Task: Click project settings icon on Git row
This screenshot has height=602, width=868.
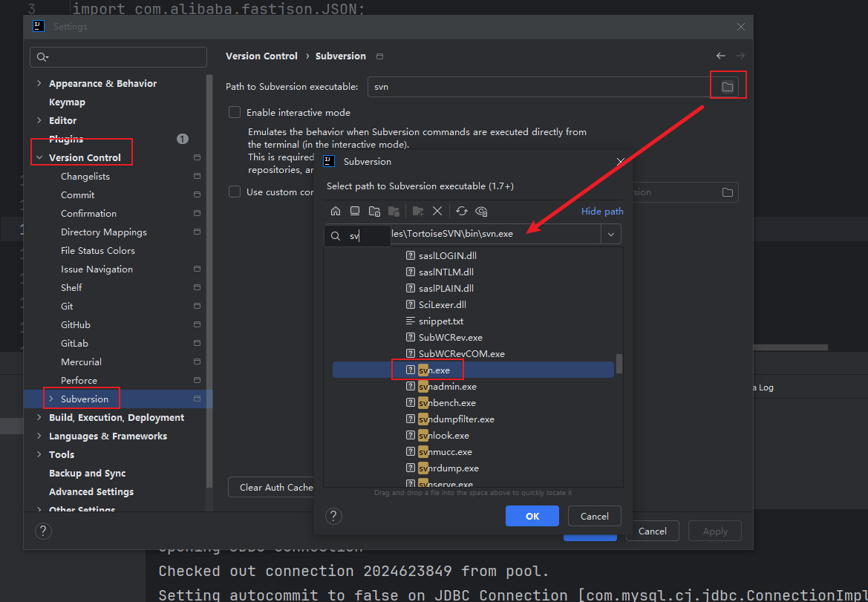Action: (197, 306)
